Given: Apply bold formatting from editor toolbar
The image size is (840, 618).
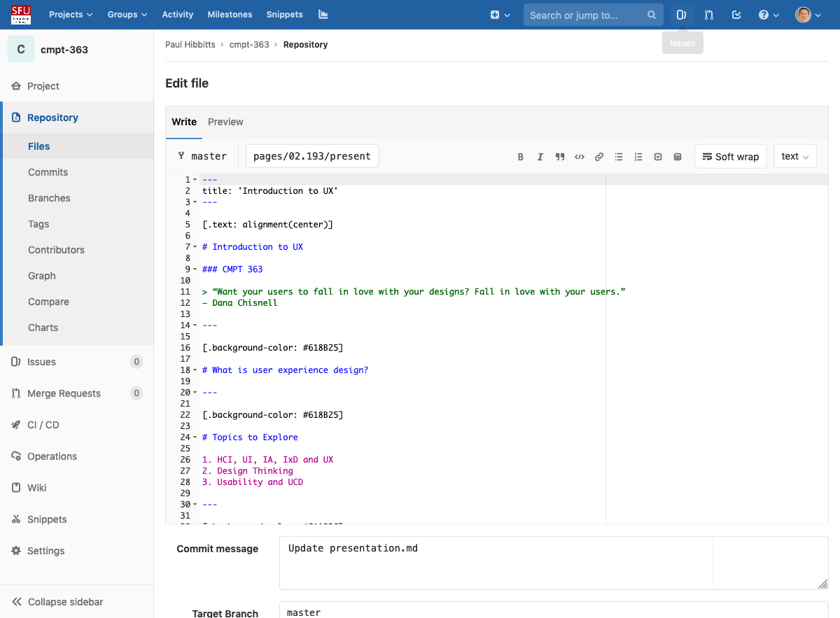Looking at the screenshot, I should tap(521, 157).
